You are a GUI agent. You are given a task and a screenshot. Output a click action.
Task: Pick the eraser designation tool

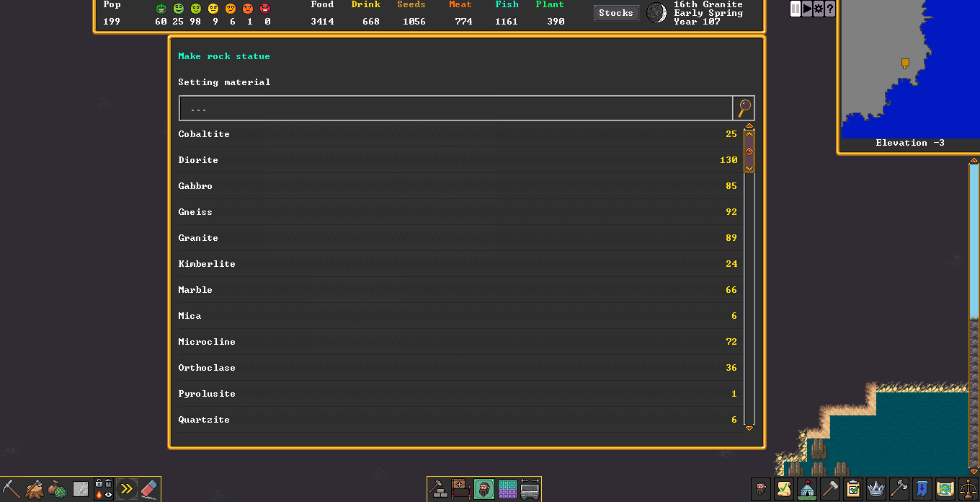[x=149, y=489]
